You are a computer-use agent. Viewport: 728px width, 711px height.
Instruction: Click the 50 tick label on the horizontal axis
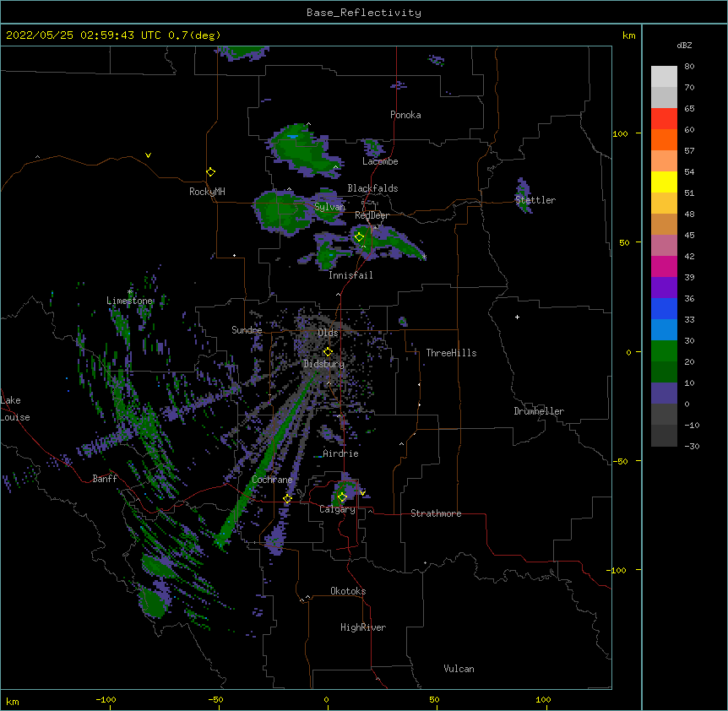[x=434, y=699]
